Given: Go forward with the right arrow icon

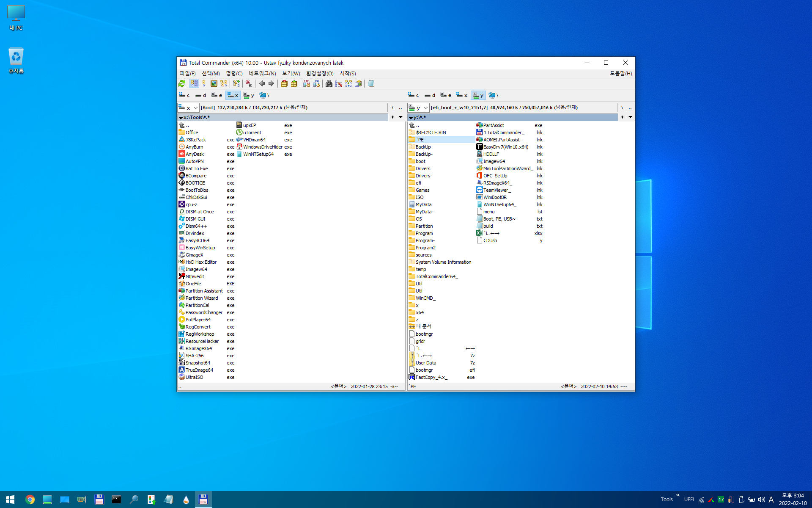Looking at the screenshot, I should (271, 84).
